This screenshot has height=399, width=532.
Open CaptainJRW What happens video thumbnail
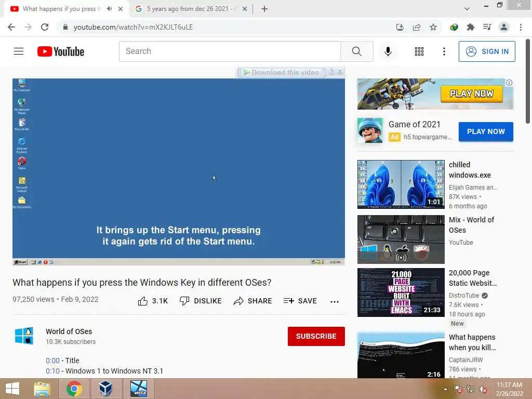(401, 355)
